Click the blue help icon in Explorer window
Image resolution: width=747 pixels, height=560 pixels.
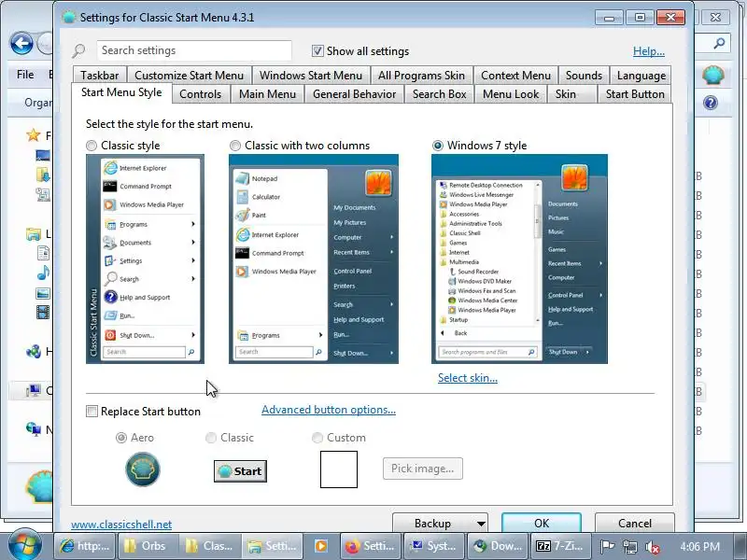coord(711,103)
